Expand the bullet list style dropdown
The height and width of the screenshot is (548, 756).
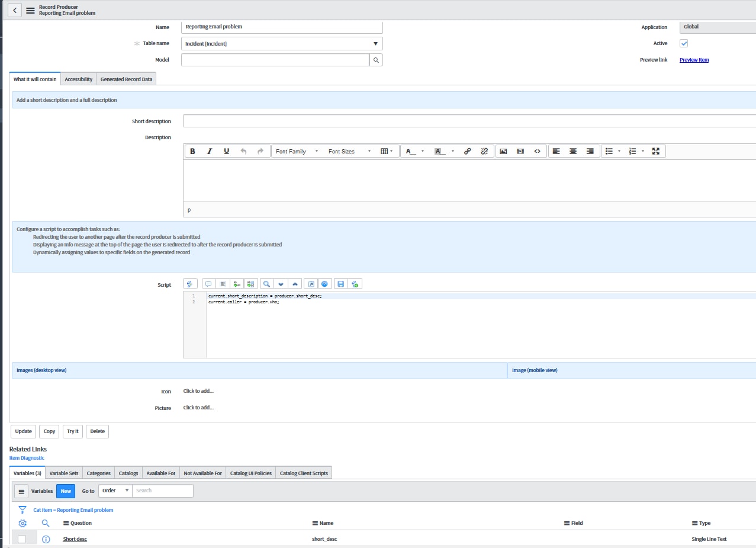pos(619,152)
